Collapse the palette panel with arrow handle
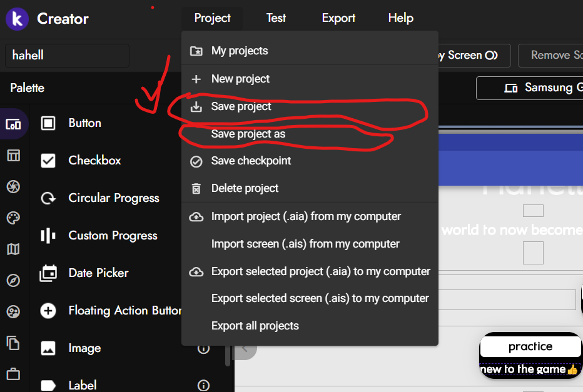 pyautogui.click(x=245, y=348)
